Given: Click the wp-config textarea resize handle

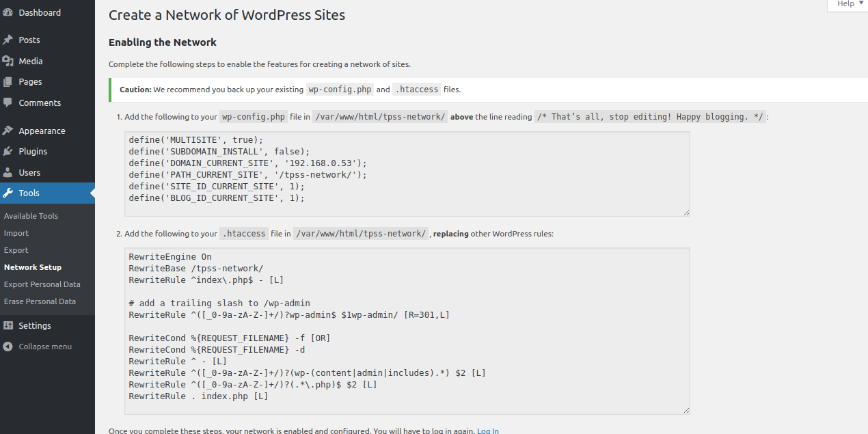Looking at the screenshot, I should 686,213.
